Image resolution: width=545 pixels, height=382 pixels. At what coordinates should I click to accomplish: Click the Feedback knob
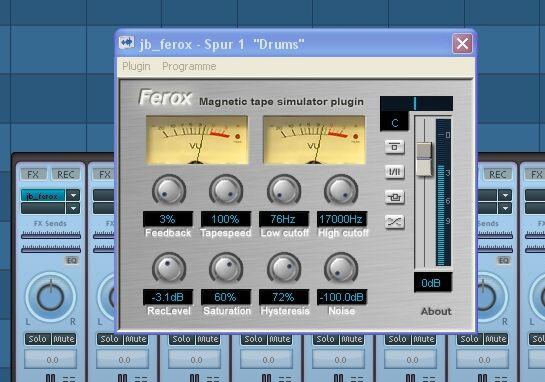point(169,190)
